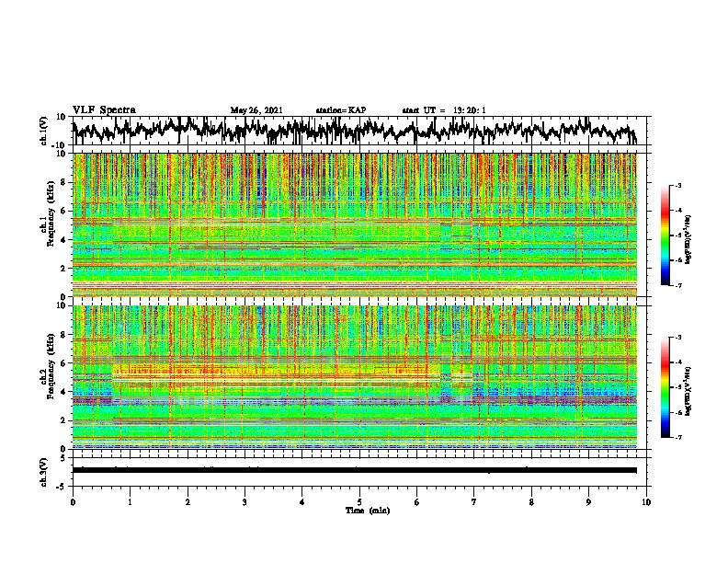Click the "-7" label on ch.1 color scale
This screenshot has height=563, width=728.
(678, 285)
